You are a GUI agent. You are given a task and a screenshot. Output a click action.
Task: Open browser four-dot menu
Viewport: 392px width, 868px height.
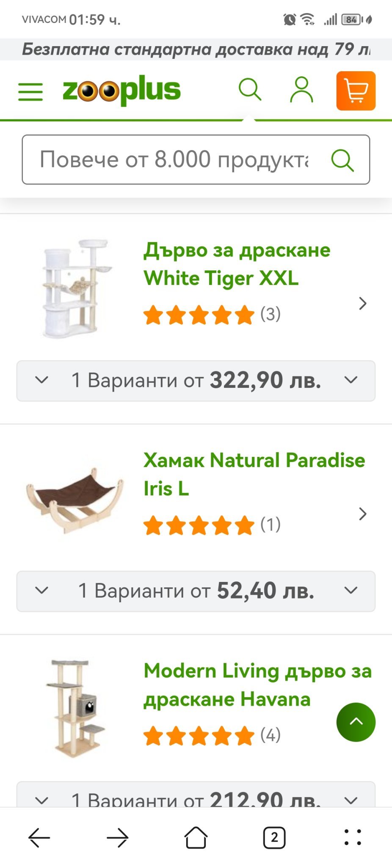click(x=353, y=837)
